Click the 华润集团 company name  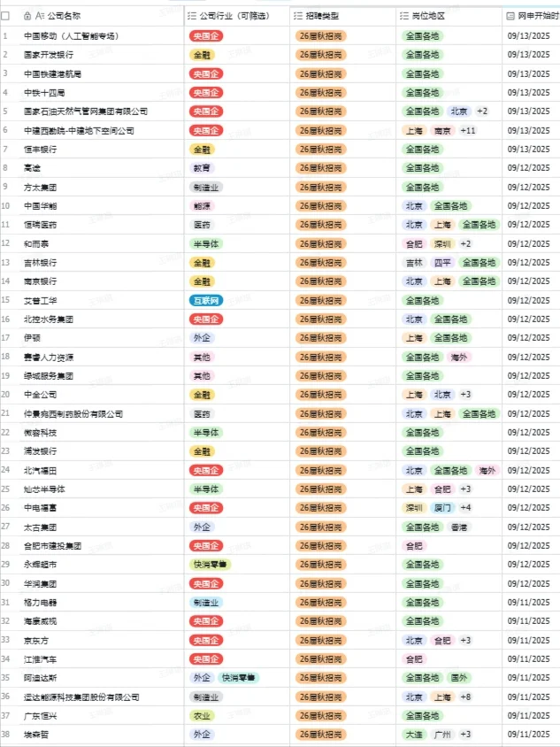pyautogui.click(x=41, y=583)
